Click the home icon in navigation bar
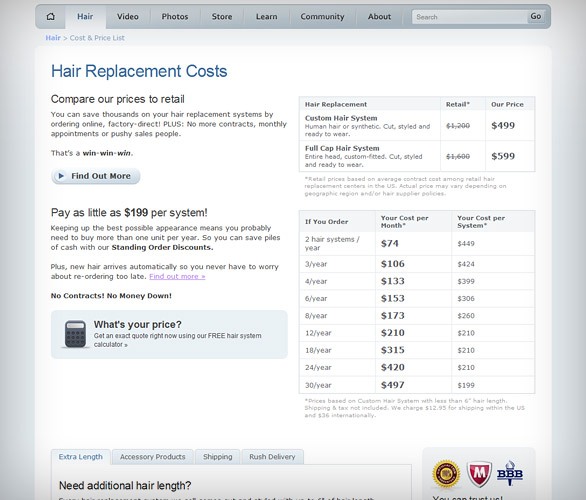Image resolution: width=586 pixels, height=500 pixels. [x=50, y=16]
